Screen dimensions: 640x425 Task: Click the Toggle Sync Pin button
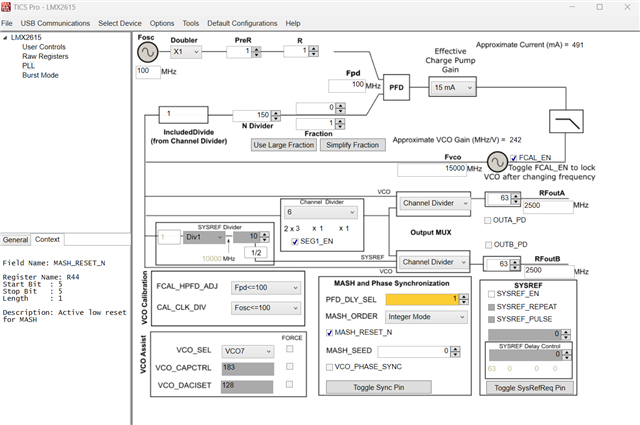(378, 387)
